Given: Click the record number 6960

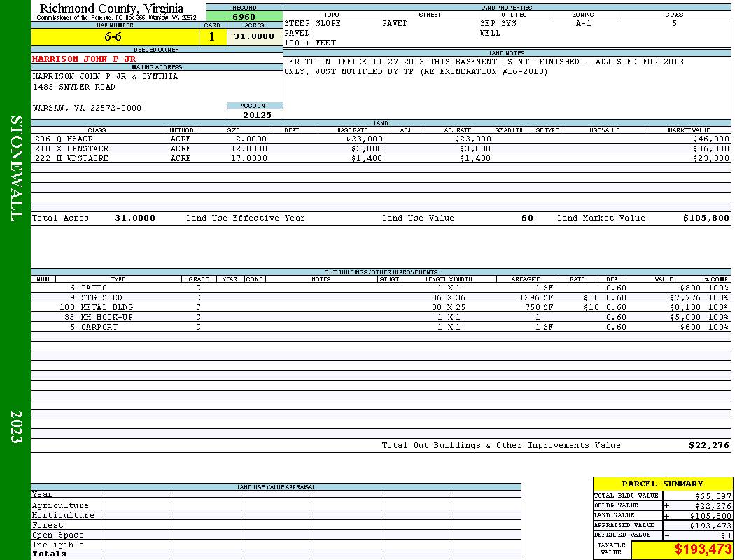Looking at the screenshot, I should [x=244, y=17].
